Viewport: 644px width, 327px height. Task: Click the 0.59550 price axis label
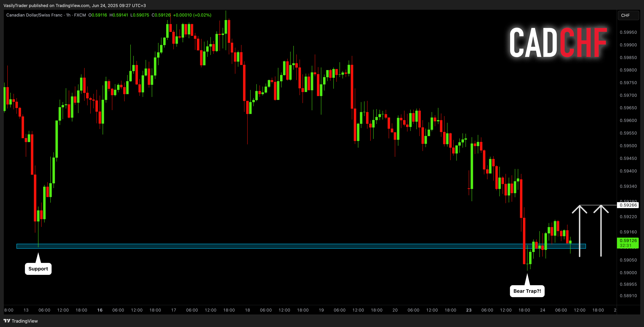(x=628, y=133)
